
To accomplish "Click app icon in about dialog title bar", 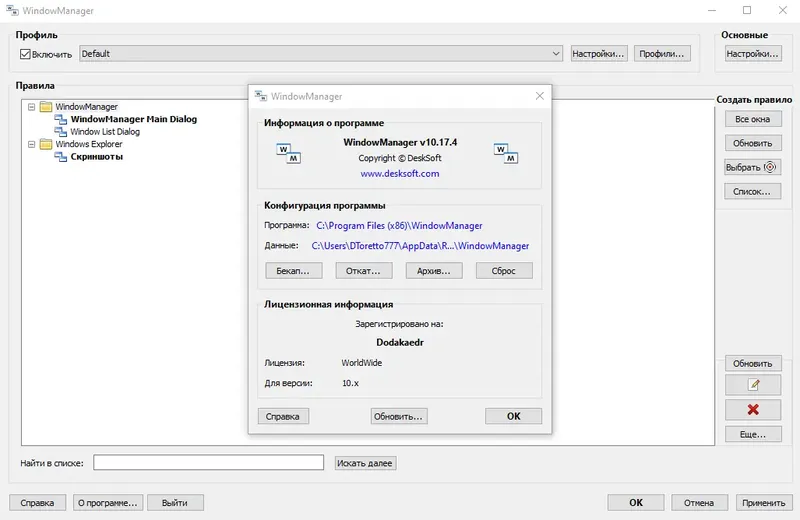I will 261,96.
